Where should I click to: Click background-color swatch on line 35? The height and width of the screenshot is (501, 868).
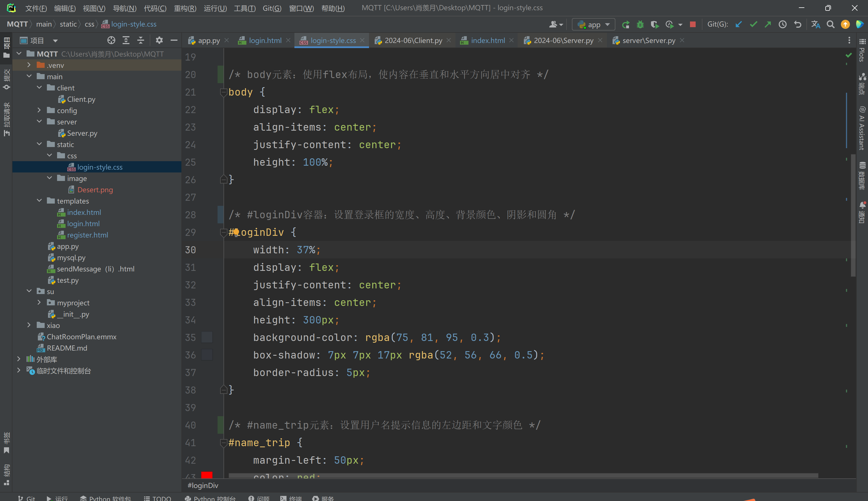pos(207,338)
